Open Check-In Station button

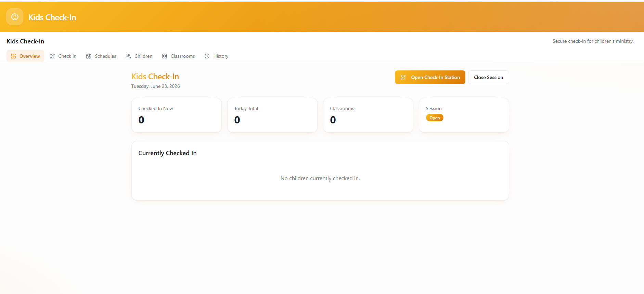[x=430, y=77]
